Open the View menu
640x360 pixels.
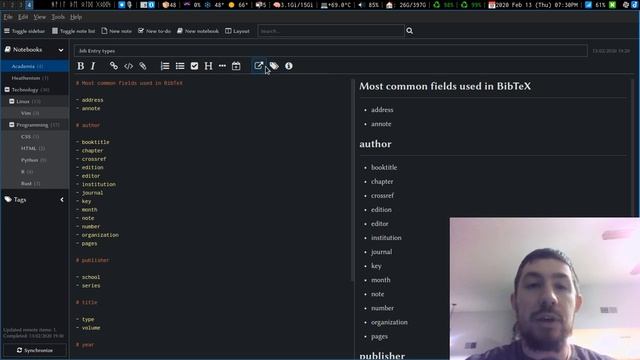(x=40, y=17)
